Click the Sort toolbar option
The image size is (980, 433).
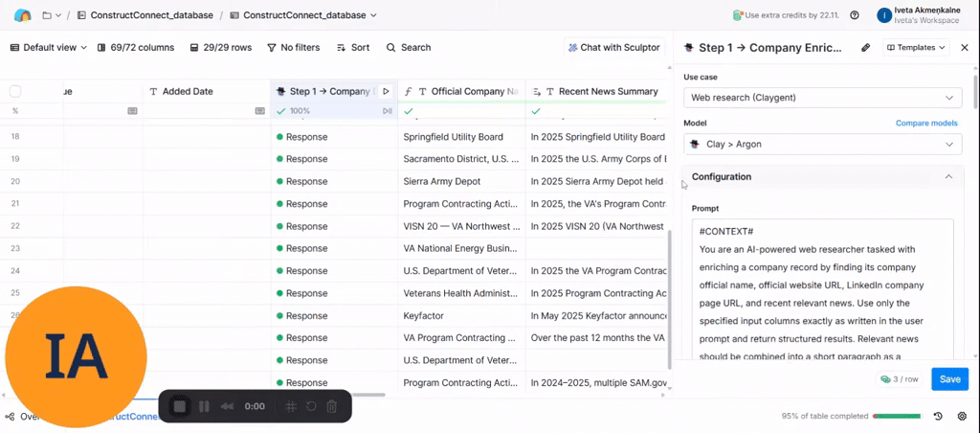353,47
